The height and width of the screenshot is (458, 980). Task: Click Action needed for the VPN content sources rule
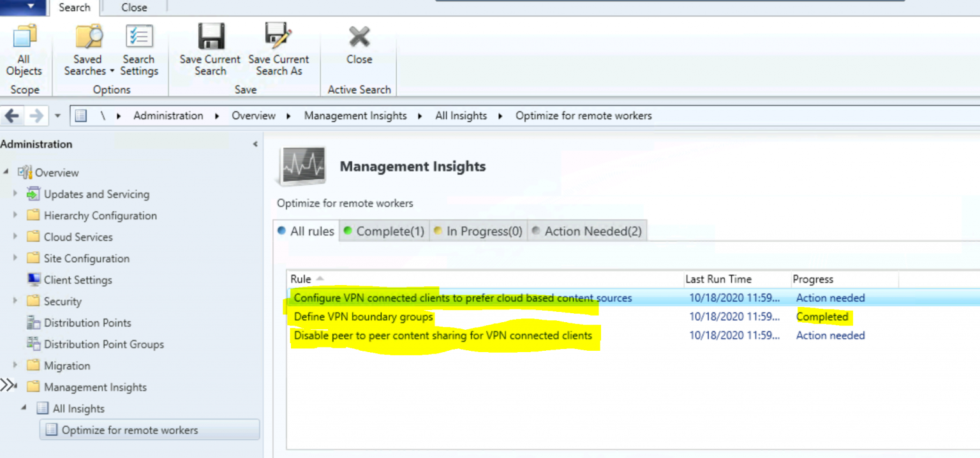click(830, 297)
